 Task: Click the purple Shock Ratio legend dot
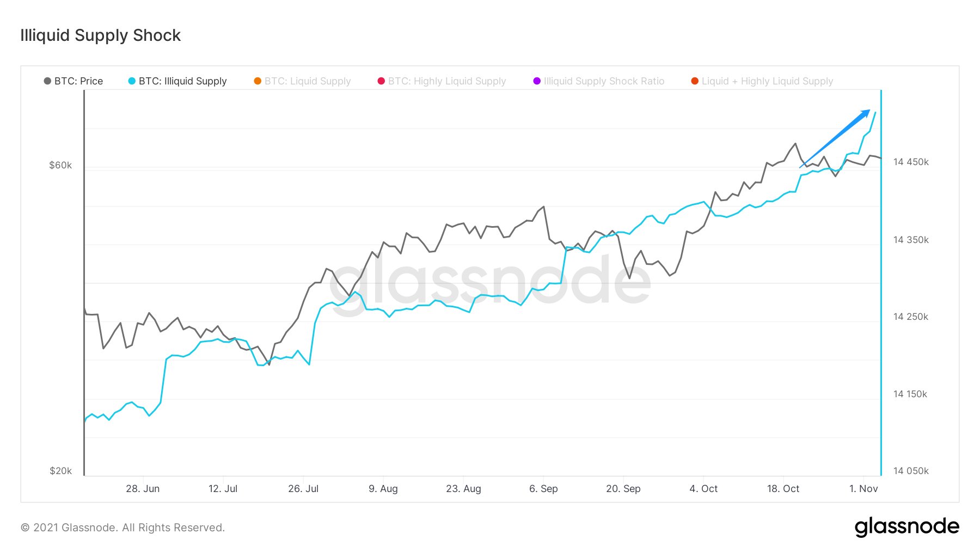pos(537,81)
